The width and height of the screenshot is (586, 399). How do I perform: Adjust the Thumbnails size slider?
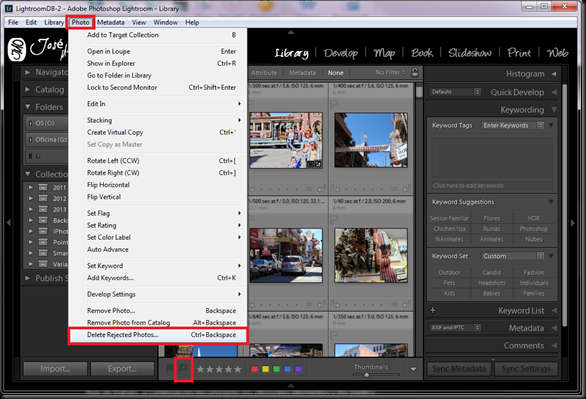coord(367,375)
